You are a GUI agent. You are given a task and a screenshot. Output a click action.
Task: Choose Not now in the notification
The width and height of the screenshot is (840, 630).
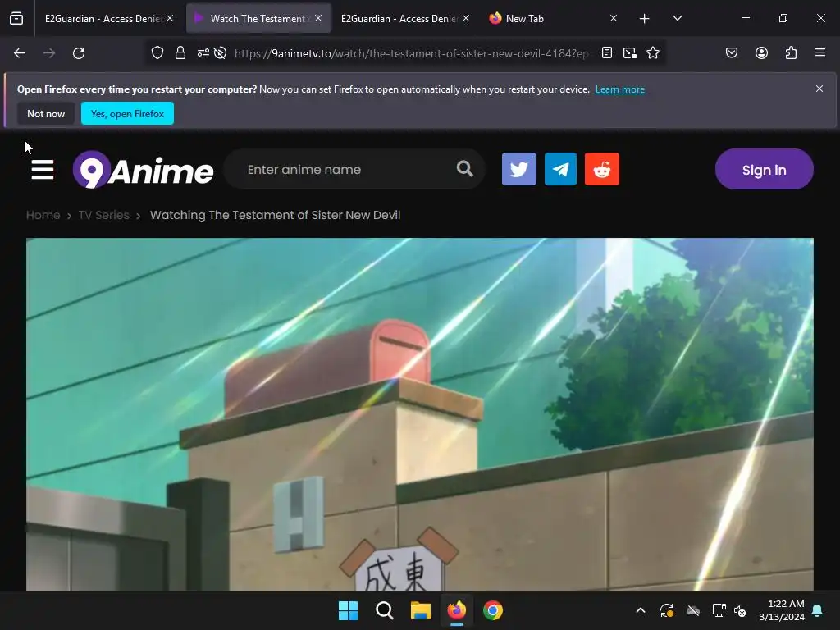[x=46, y=113]
